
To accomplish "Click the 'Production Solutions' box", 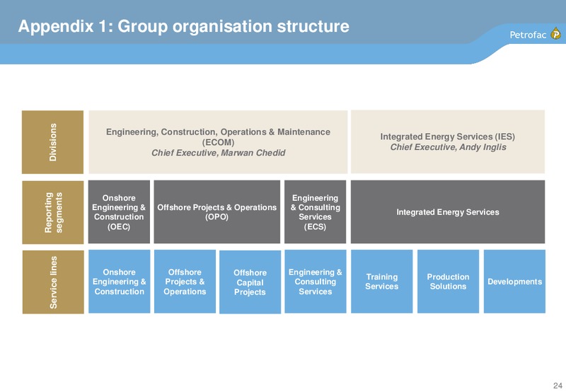I will coord(449,282).
